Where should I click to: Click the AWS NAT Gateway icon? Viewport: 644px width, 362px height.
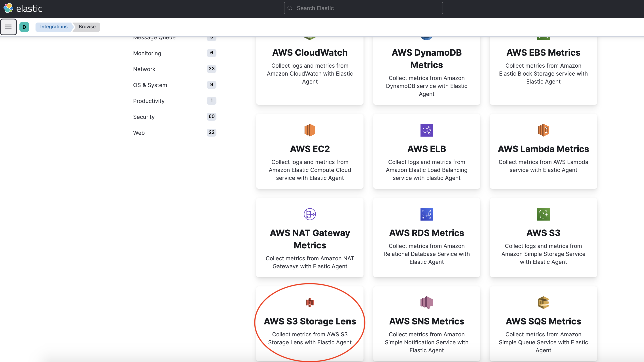(310, 214)
